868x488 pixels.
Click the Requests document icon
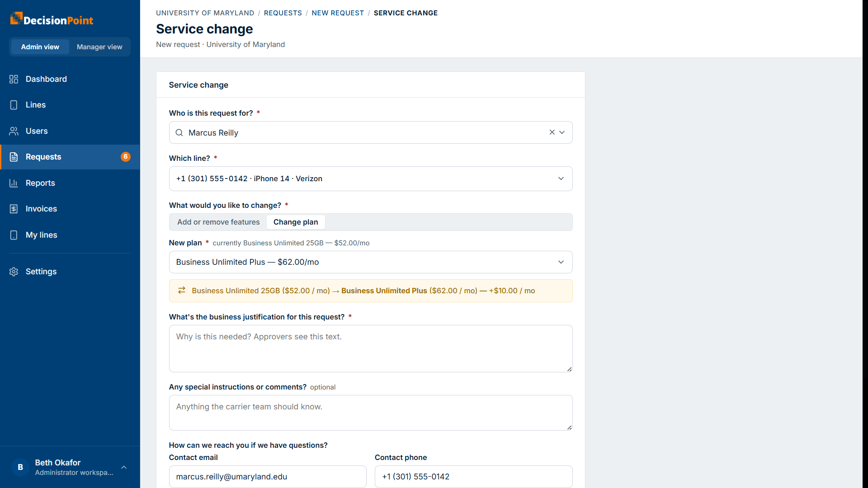click(x=14, y=157)
